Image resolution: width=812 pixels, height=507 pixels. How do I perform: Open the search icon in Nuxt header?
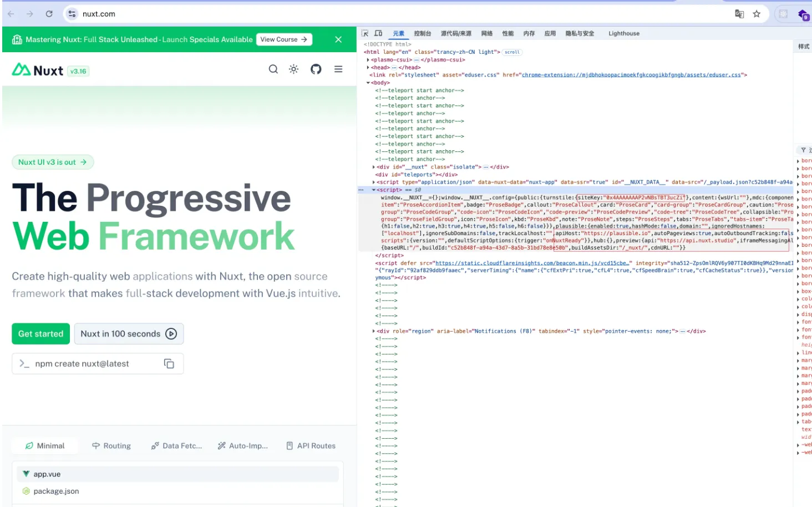point(273,69)
